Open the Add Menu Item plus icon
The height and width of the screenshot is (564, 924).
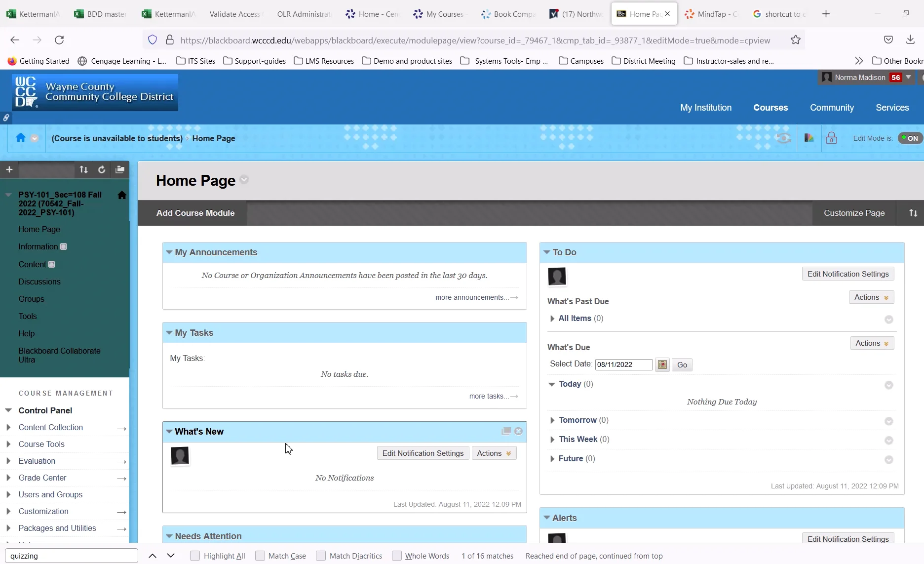click(x=9, y=169)
